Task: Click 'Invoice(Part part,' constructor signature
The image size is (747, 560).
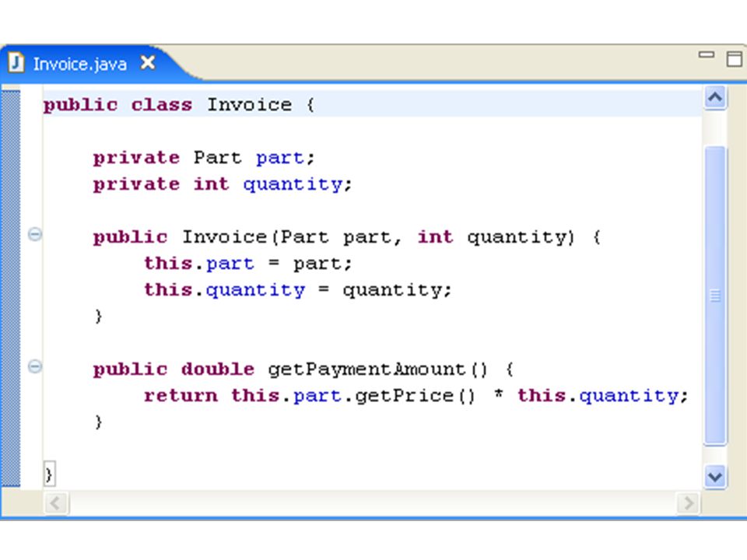Action: click(293, 237)
